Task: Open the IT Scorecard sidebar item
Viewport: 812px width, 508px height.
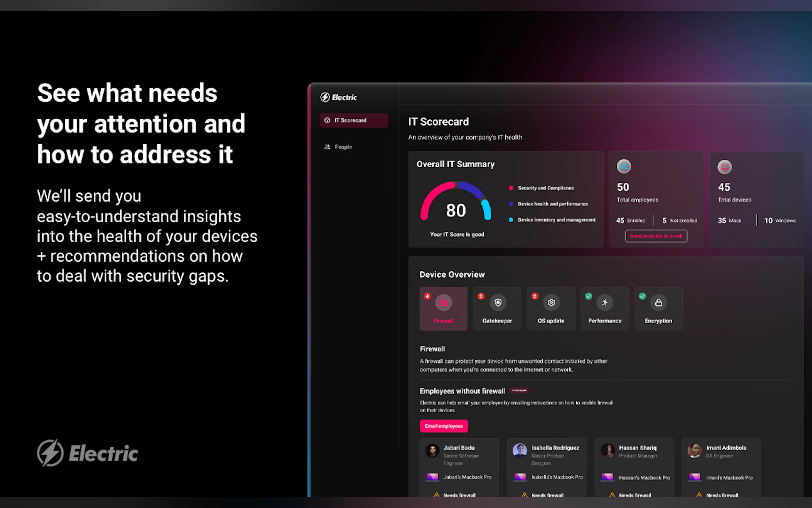Action: click(x=354, y=120)
